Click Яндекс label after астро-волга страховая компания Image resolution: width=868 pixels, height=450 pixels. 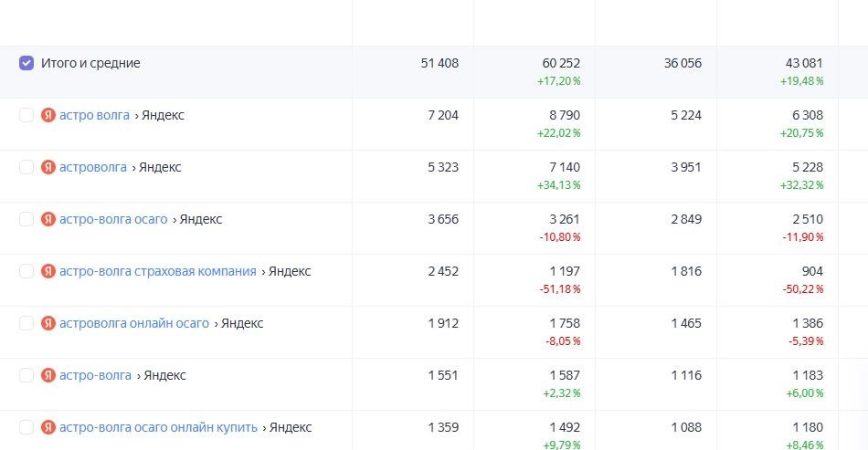(290, 271)
